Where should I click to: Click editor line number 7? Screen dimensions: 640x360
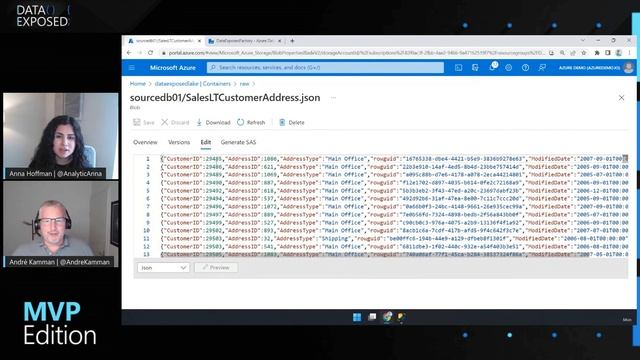(x=148, y=207)
